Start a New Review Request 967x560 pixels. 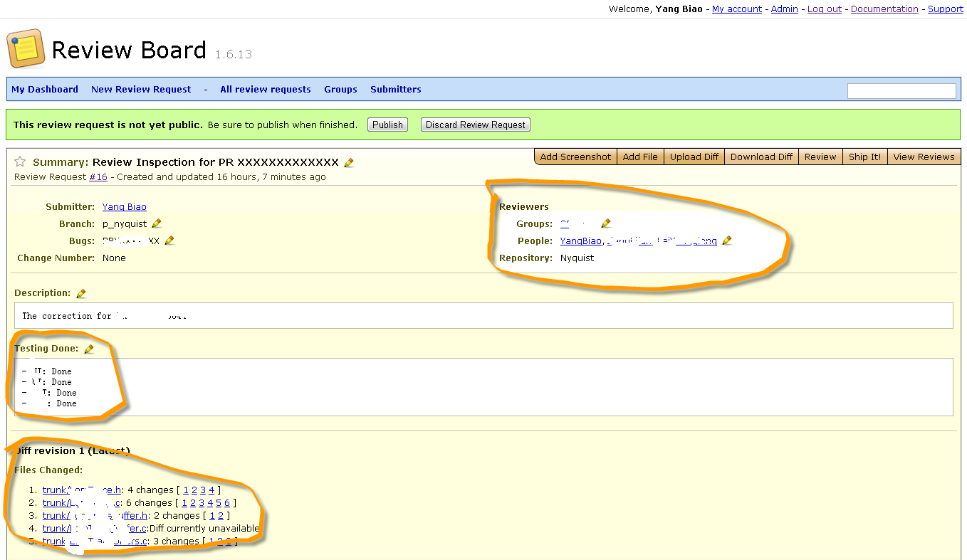click(x=141, y=89)
